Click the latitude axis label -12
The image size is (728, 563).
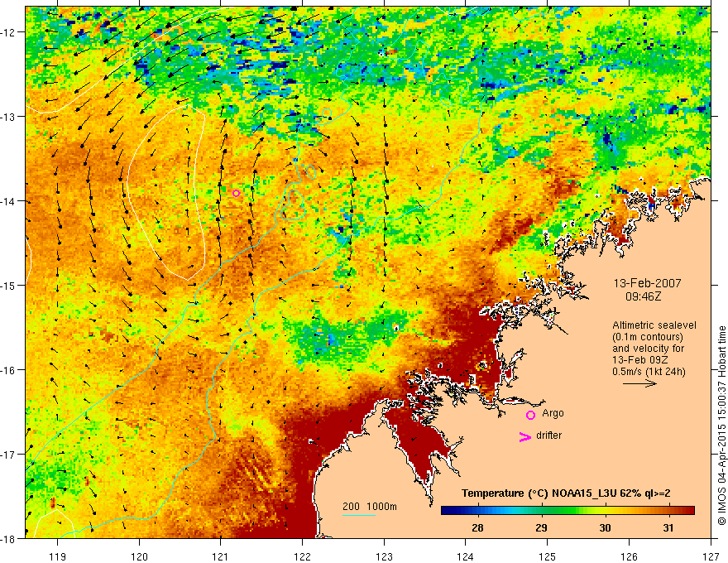tap(8, 32)
